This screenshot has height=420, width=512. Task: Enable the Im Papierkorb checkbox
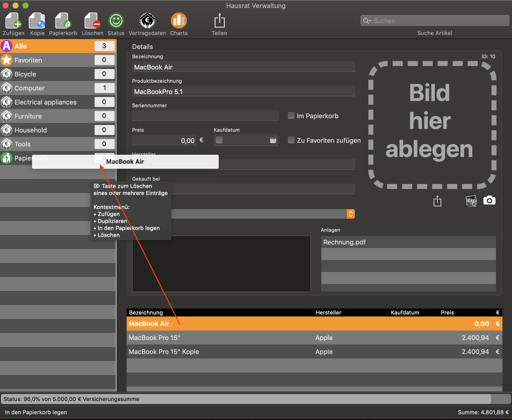(x=291, y=115)
